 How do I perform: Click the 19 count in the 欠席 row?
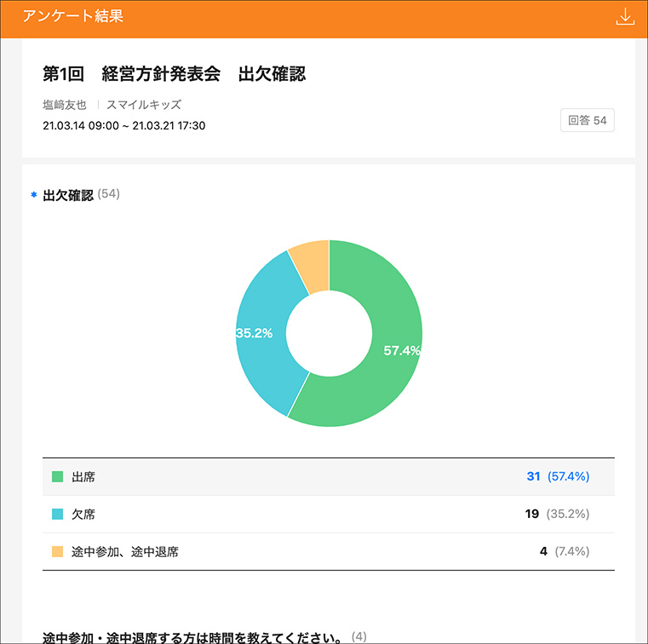(x=532, y=514)
